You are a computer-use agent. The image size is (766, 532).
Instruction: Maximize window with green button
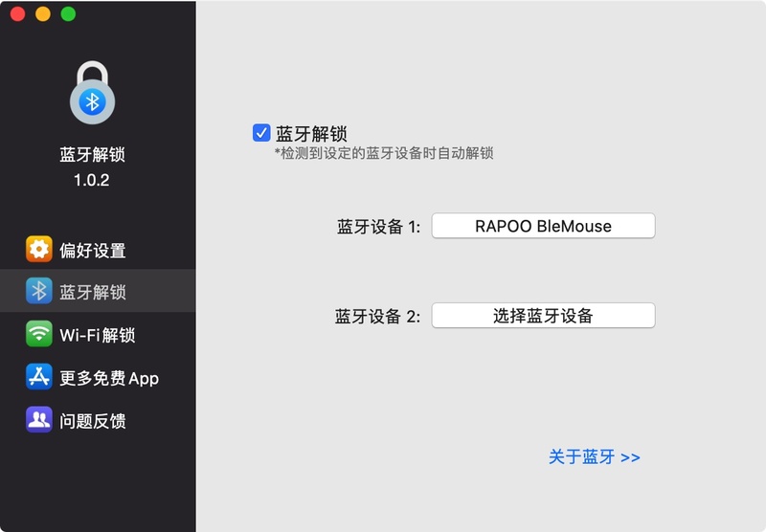[x=68, y=13]
